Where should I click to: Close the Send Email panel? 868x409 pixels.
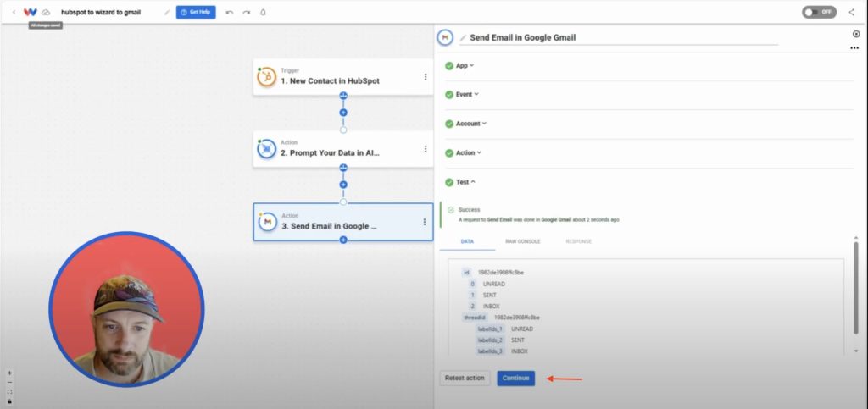click(856, 34)
